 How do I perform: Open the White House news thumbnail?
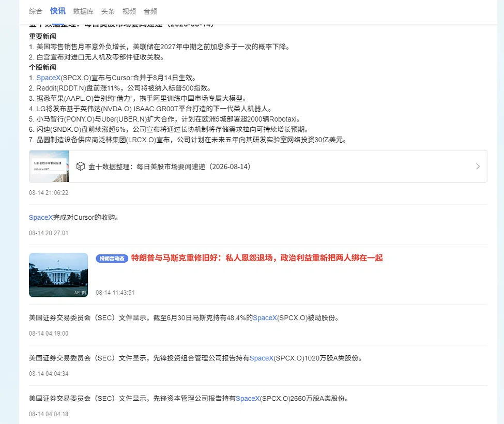pos(58,275)
